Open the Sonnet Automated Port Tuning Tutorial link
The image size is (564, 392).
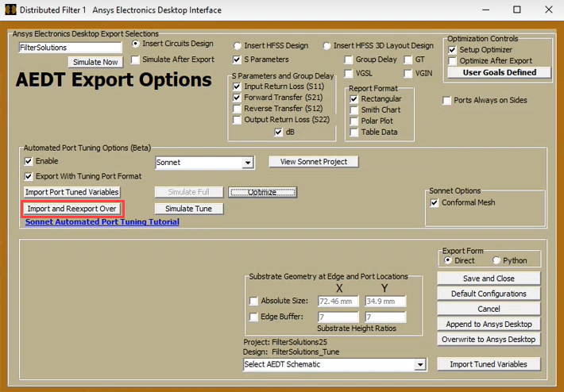102,222
